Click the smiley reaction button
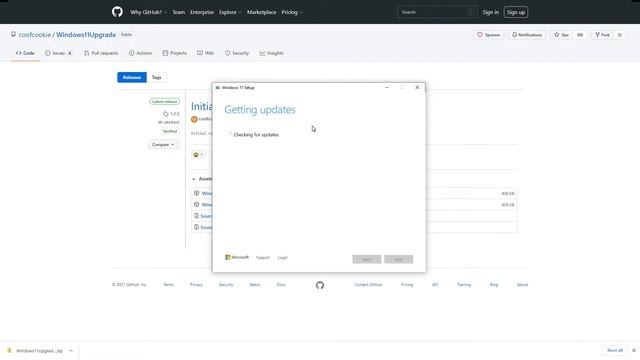 pos(198,155)
